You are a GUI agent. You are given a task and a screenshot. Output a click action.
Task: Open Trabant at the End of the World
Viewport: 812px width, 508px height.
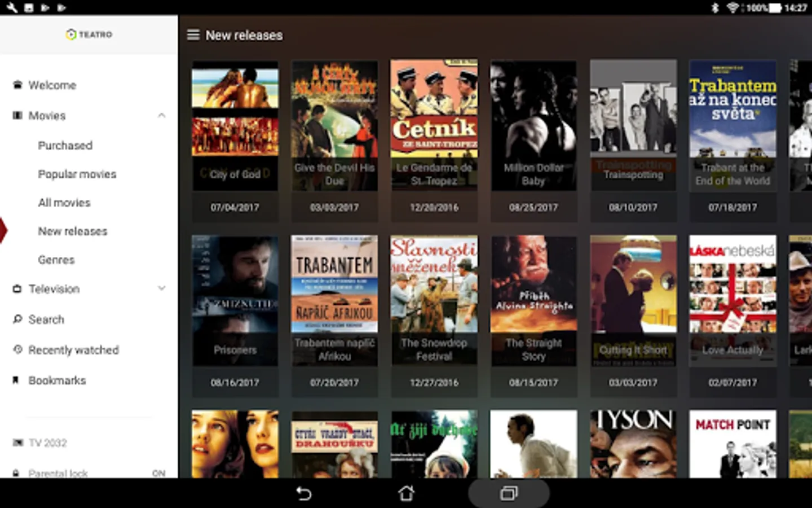coord(732,125)
